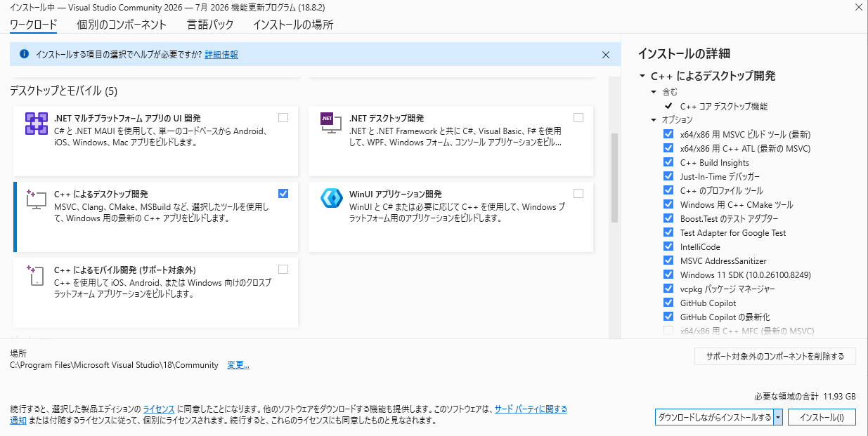Screen dimensions: 868x436
Task: Click the install path C:\Program Files\Microsoft Visual Studio\18\Community
Action: [x=115, y=365]
